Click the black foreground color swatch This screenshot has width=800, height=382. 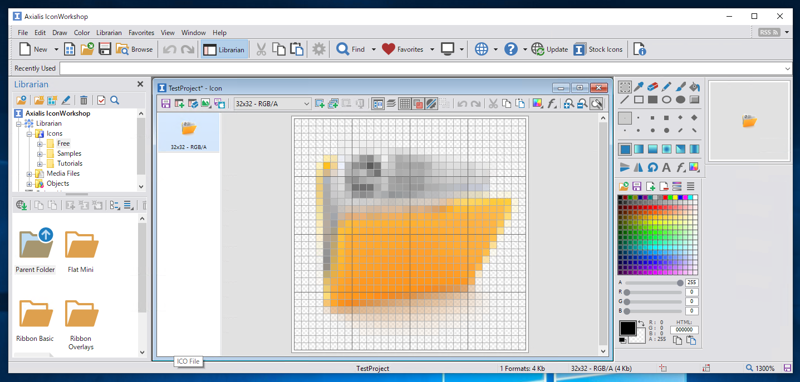click(x=628, y=328)
